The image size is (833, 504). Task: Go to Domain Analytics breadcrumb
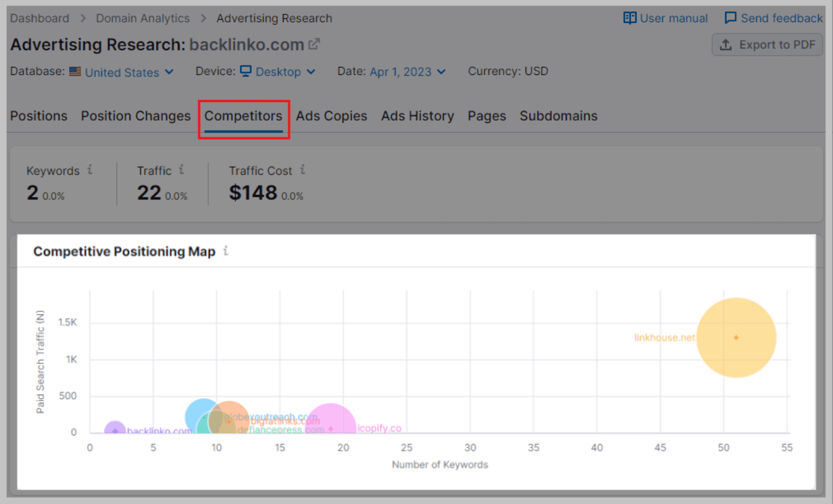(143, 18)
